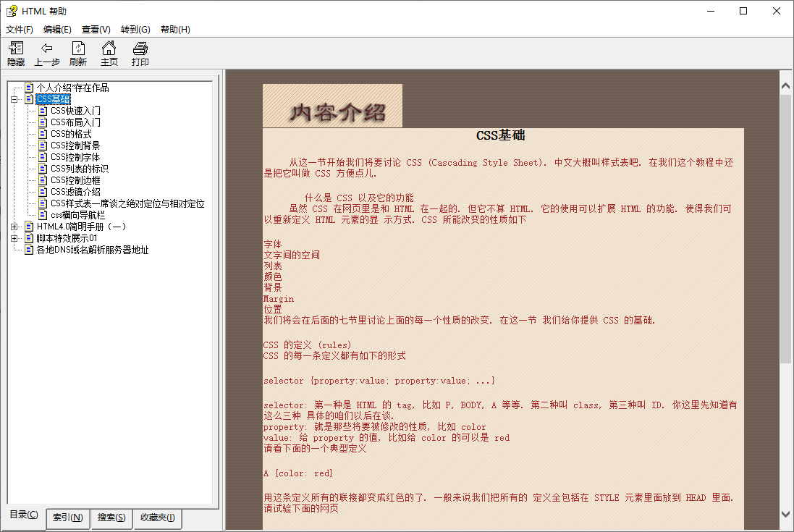This screenshot has width=794, height=532.
Task: Collapse the CSS基础 tree node
Action: click(x=14, y=99)
